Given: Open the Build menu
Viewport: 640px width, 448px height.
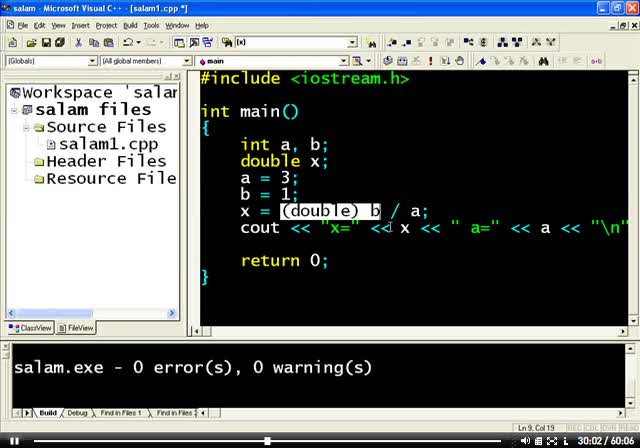Looking at the screenshot, I should click(130, 26).
